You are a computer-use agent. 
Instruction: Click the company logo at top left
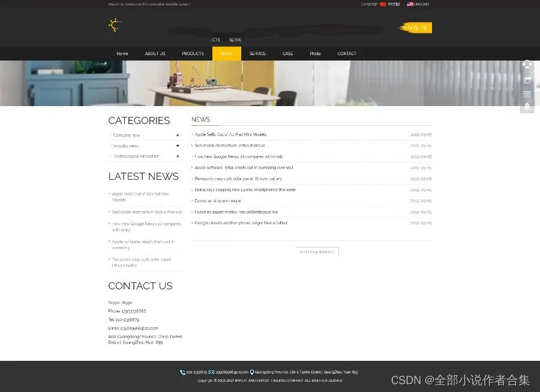point(113,26)
